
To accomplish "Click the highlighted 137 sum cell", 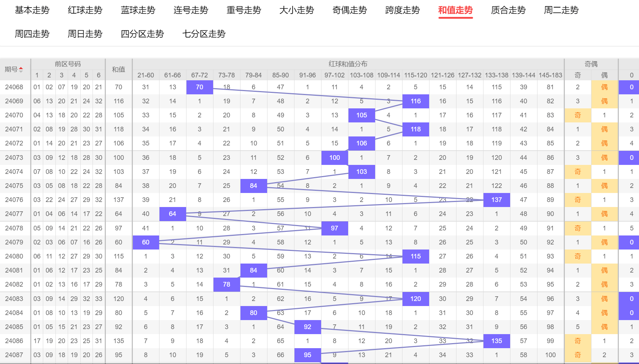I will coord(496,200).
